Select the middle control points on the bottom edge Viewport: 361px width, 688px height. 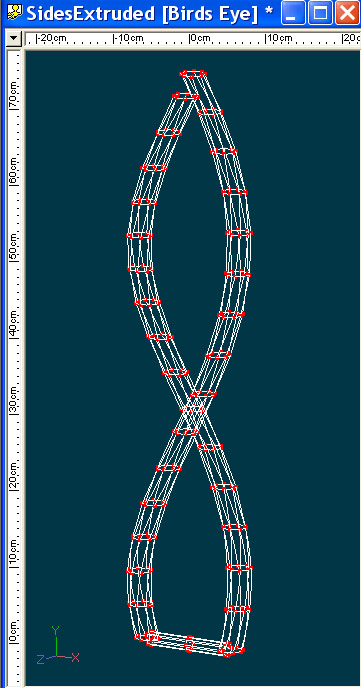pyautogui.click(x=189, y=644)
